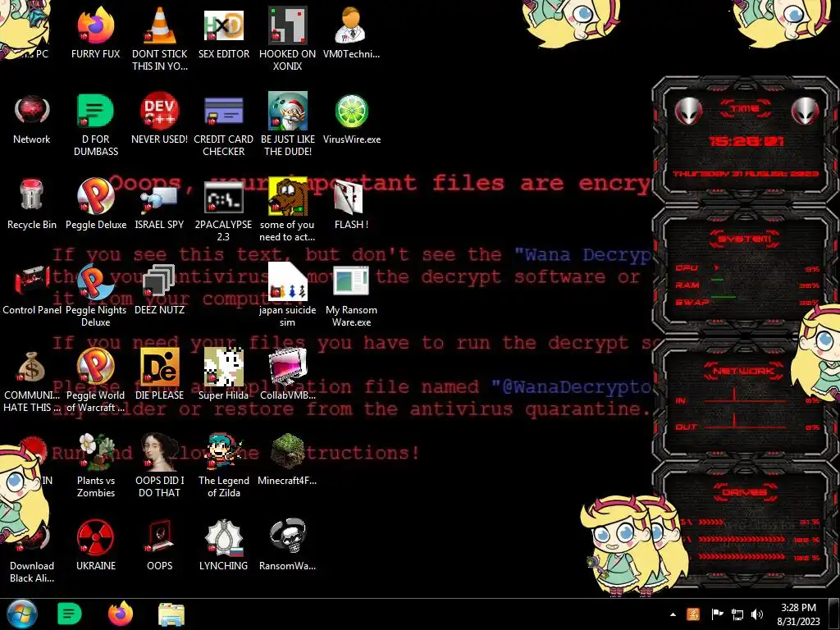This screenshot has width=840, height=630.
Task: Launch the Dev C++ NEVER USED! shortcut
Action: tap(159, 111)
